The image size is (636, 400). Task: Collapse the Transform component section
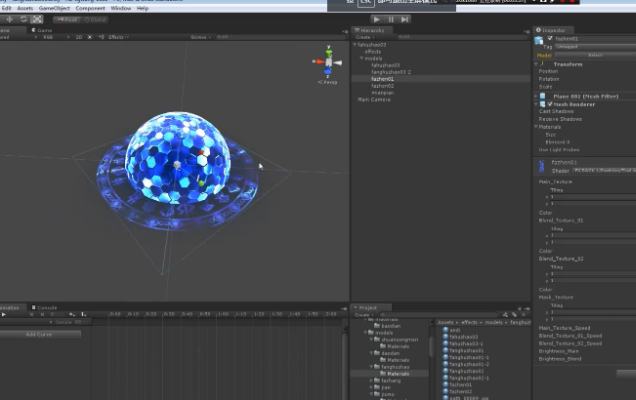point(537,63)
